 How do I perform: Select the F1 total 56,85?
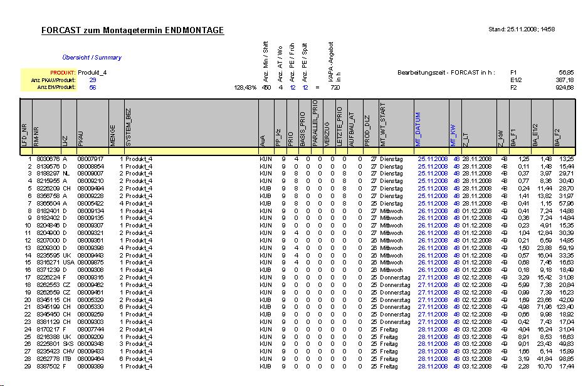click(x=566, y=72)
